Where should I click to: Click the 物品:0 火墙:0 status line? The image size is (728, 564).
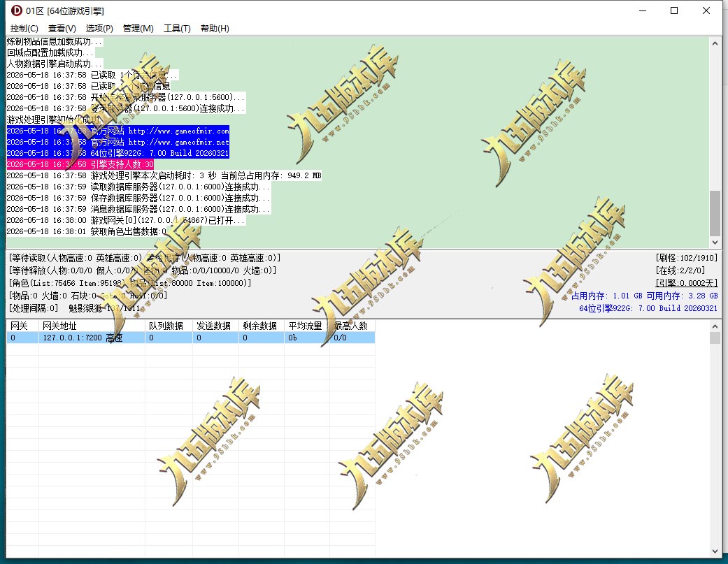coord(87,296)
